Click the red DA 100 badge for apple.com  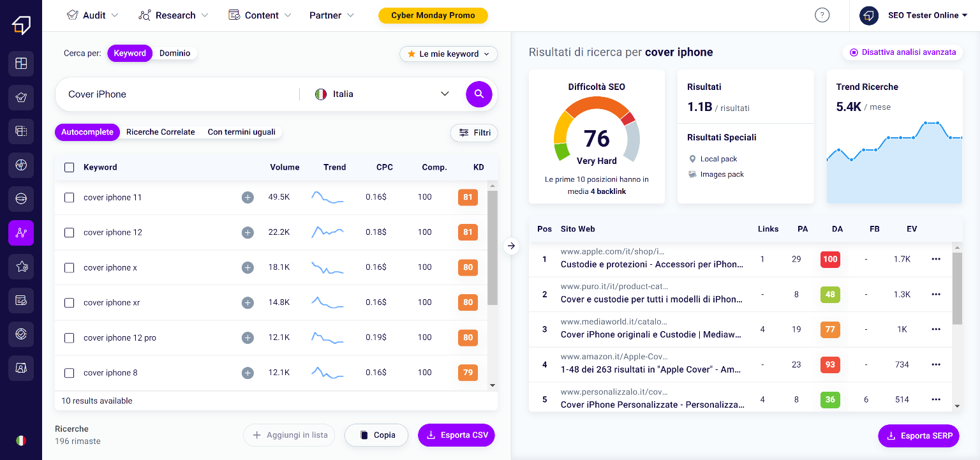pyautogui.click(x=830, y=259)
